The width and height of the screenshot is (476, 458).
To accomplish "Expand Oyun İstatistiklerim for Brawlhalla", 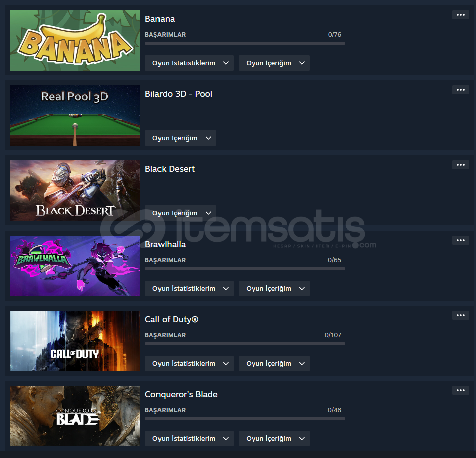I will click(189, 289).
